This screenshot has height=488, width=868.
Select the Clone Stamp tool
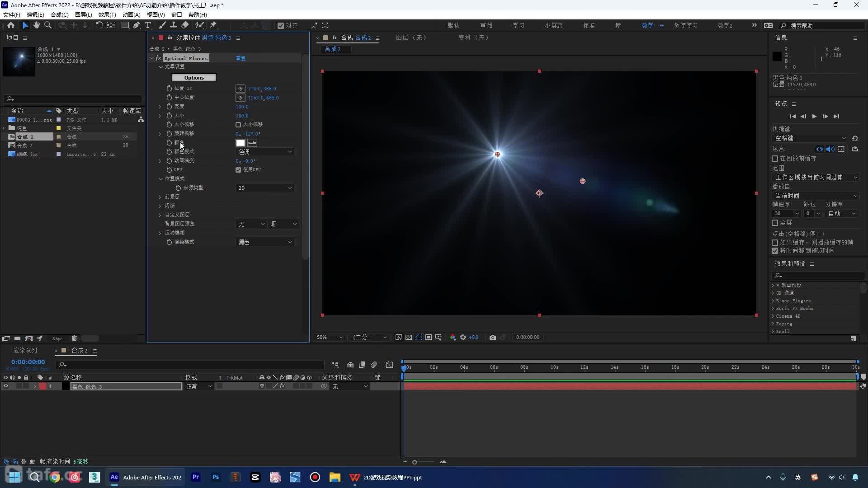point(174,25)
